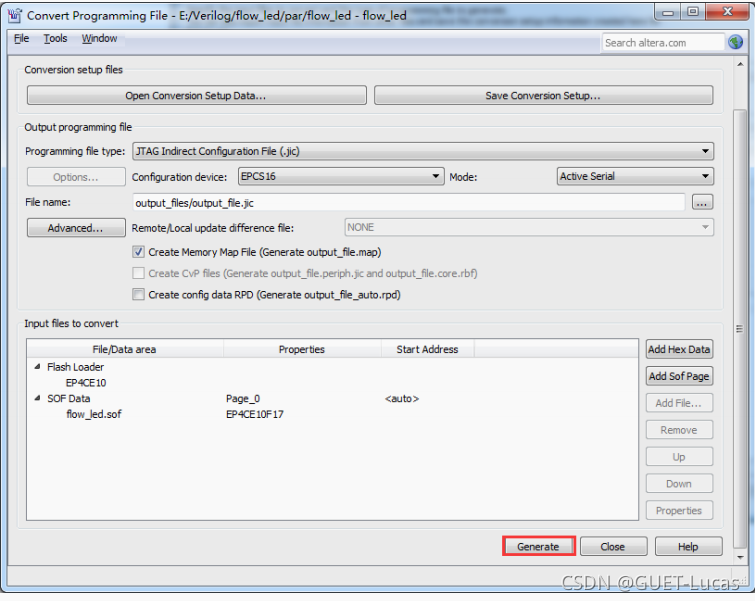Minimize the Convert Programming File window

(x=668, y=12)
